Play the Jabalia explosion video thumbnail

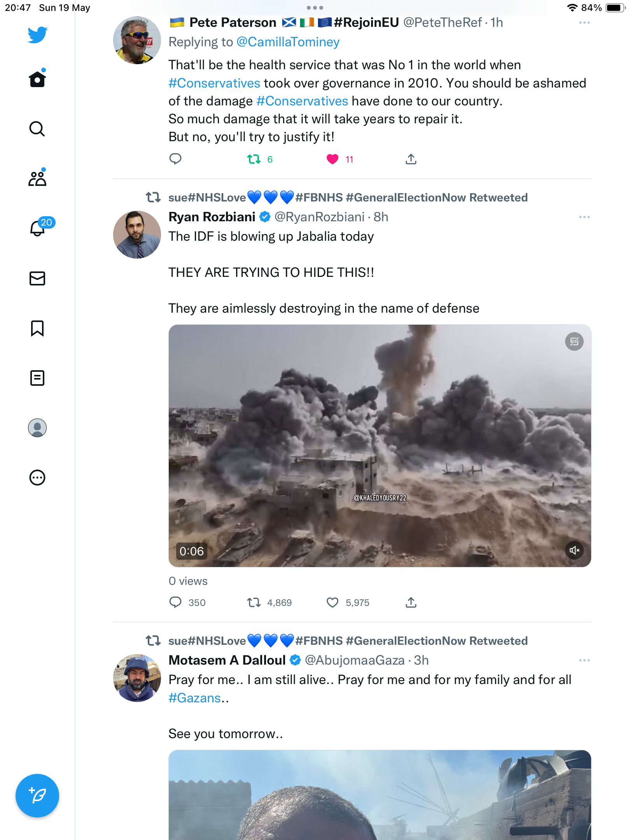[x=380, y=446]
